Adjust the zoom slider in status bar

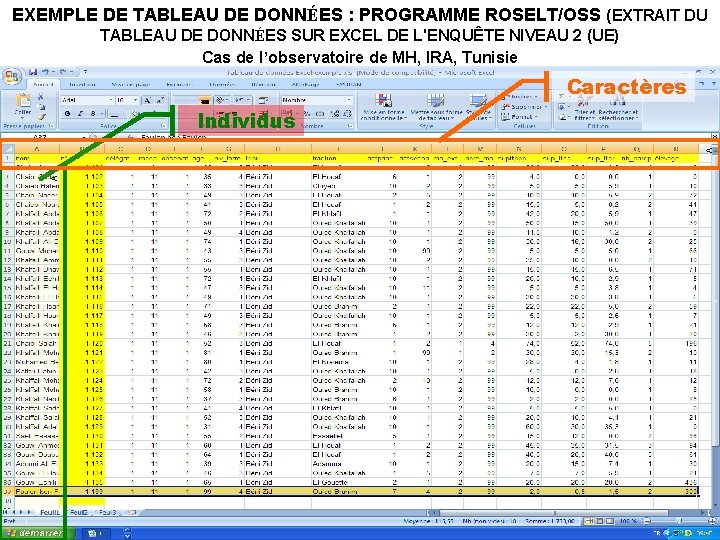680,521
